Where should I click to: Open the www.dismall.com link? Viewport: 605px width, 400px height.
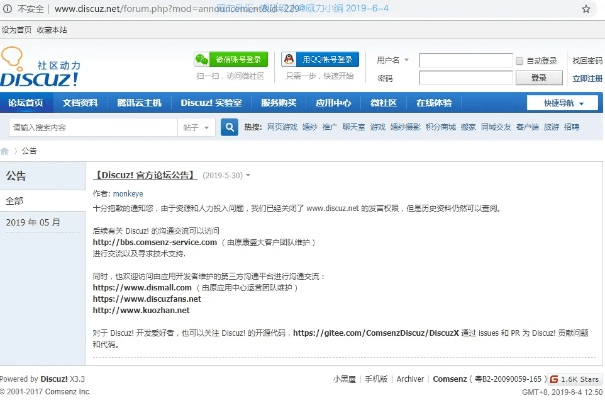pos(142,288)
